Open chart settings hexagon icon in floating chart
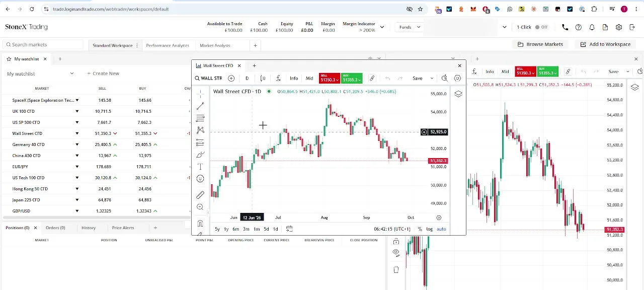Viewport: 644px width, 290px height. pyautogui.click(x=457, y=78)
